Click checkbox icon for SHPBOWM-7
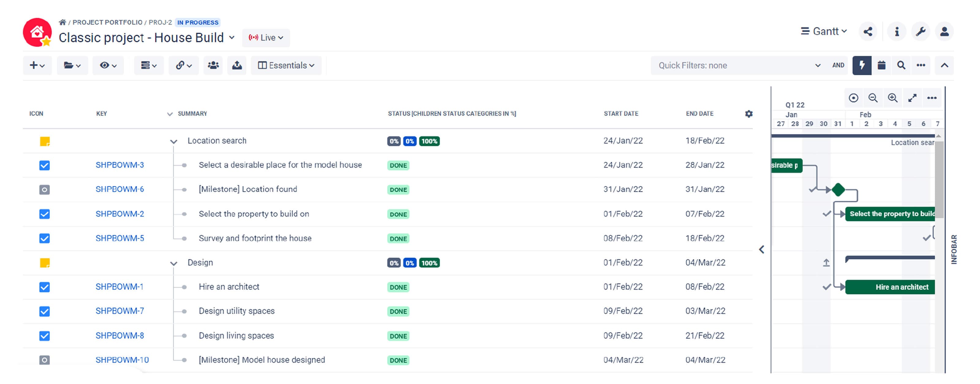 coord(44,312)
